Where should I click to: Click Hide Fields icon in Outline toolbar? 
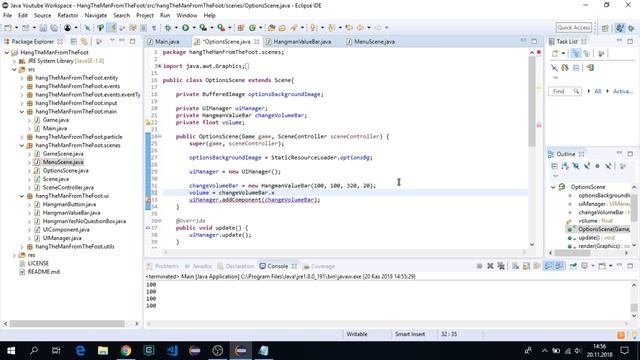pos(576,166)
